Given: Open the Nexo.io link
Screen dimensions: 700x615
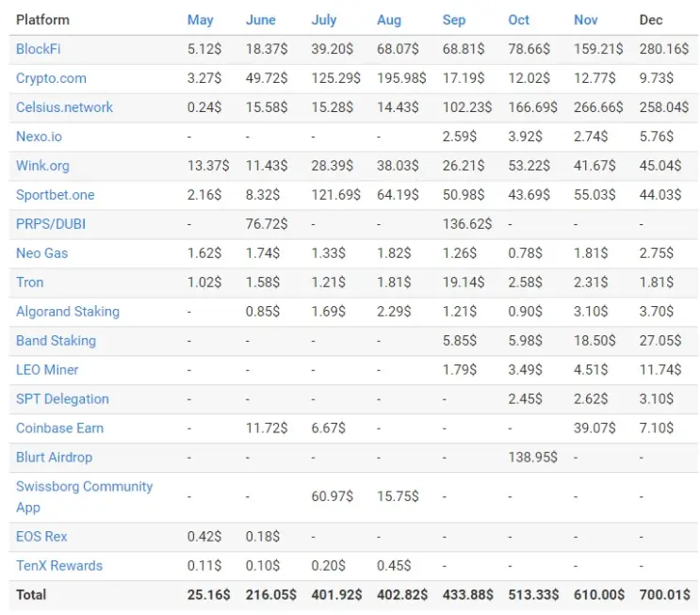Looking at the screenshot, I should point(39,137).
